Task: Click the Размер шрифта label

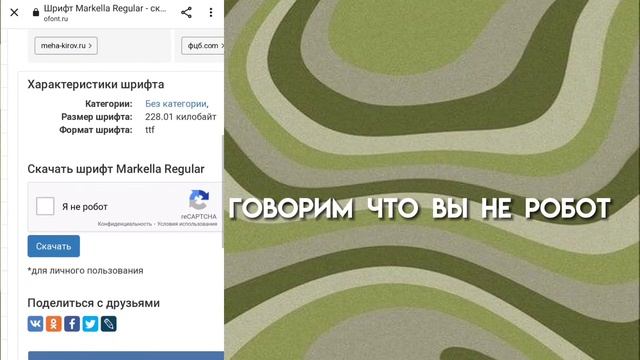Action: tap(97, 117)
